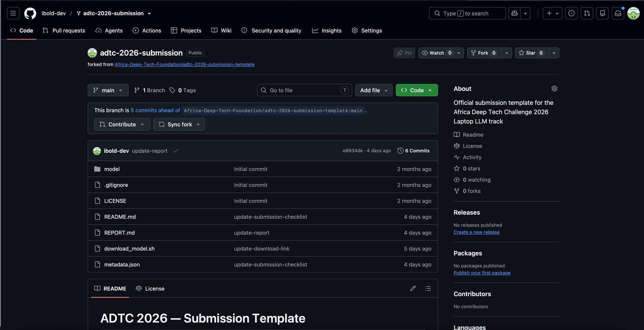The width and height of the screenshot is (644, 330).
Task: Go to GitHub home via Octocat logo
Action: pyautogui.click(x=30, y=13)
